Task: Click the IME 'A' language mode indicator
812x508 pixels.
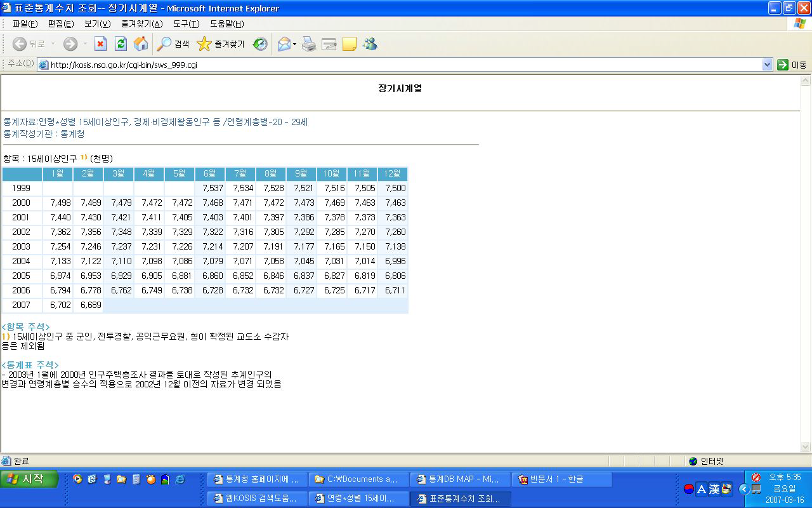Action: pos(702,489)
